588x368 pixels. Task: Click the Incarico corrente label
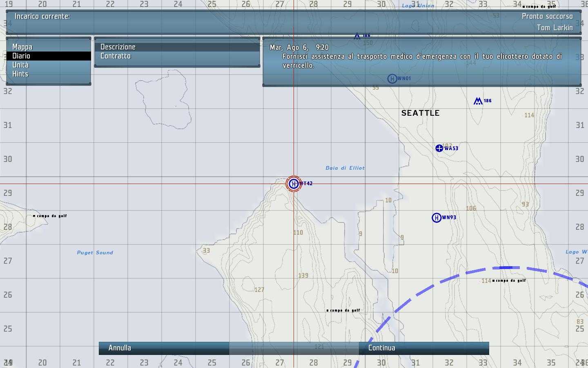click(x=42, y=16)
